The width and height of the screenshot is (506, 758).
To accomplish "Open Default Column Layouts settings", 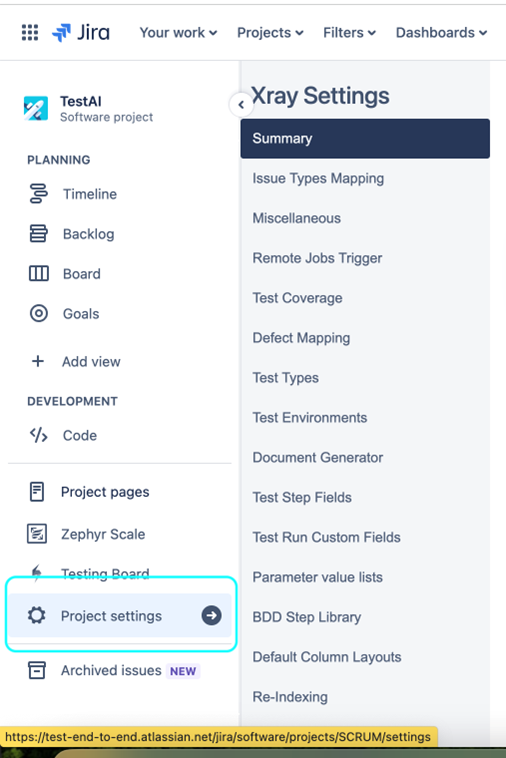I will (x=327, y=657).
